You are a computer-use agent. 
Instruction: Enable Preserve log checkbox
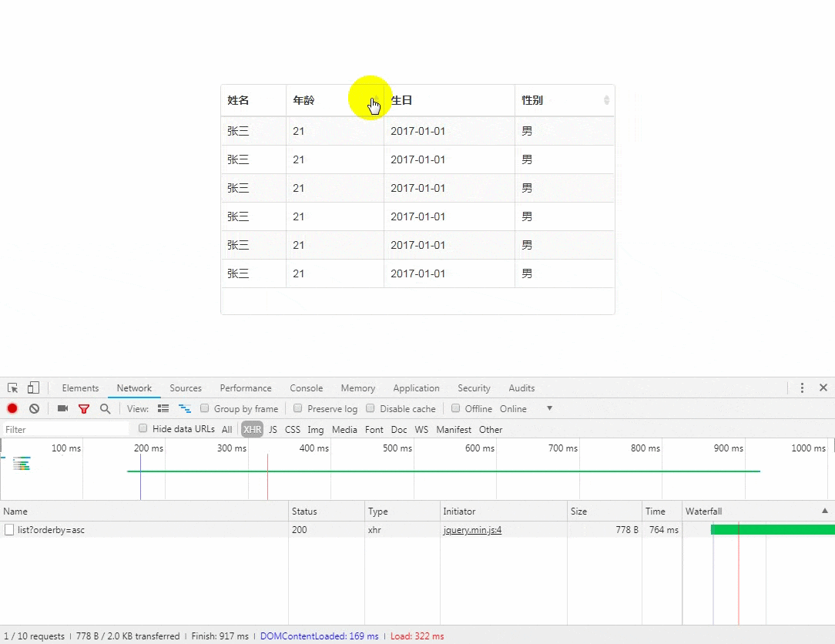point(297,408)
